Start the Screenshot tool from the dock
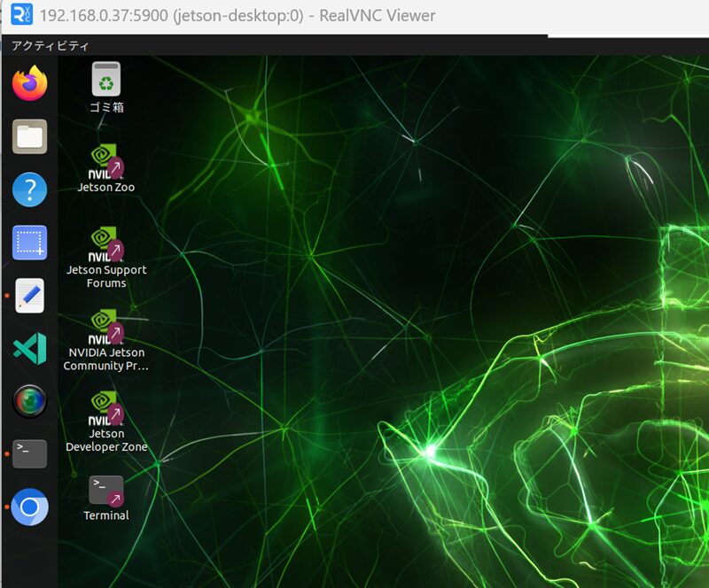Screen dimensions: 709x588 click(x=29, y=243)
